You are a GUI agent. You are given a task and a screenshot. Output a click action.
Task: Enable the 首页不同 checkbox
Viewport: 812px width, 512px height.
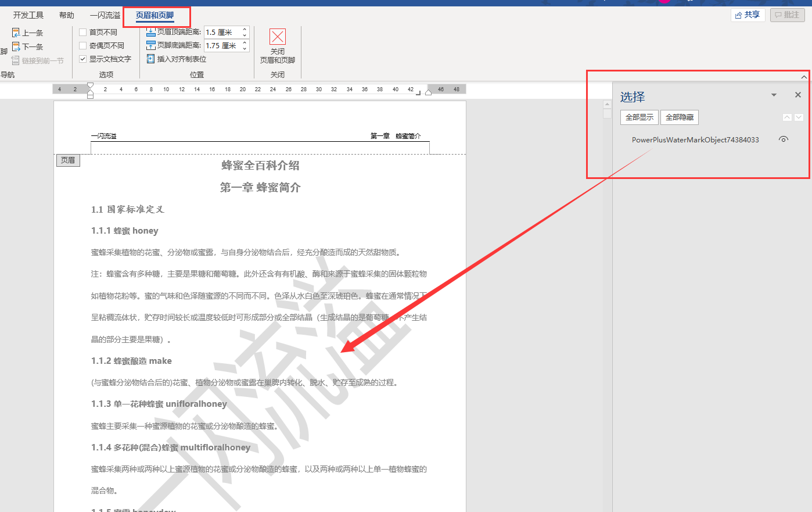pos(83,33)
